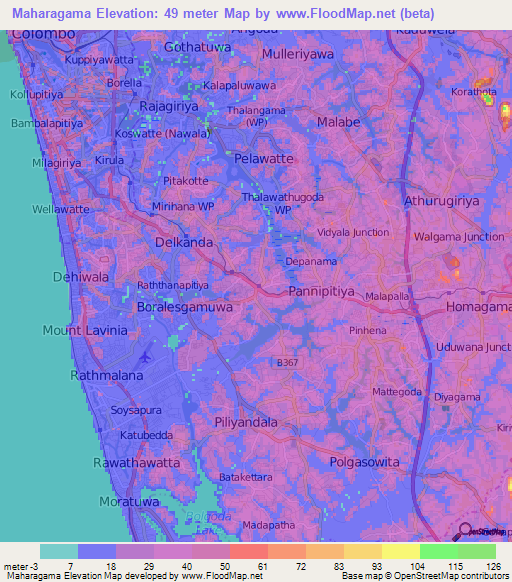Click the Colombo map label
512x582 pixels.
43,34
